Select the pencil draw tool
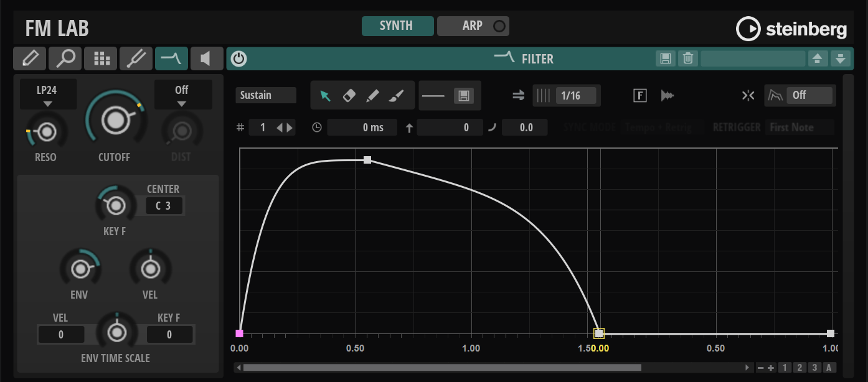The width and height of the screenshot is (868, 382). [372, 96]
